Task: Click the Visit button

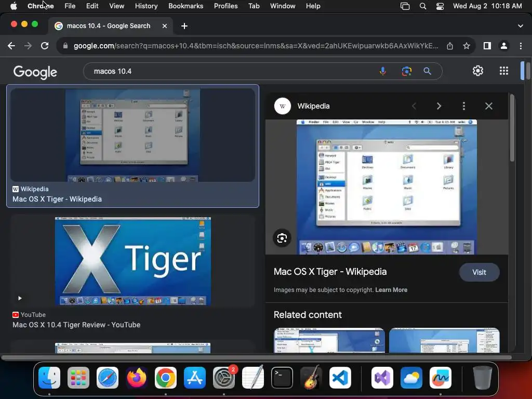Action: pos(479,272)
